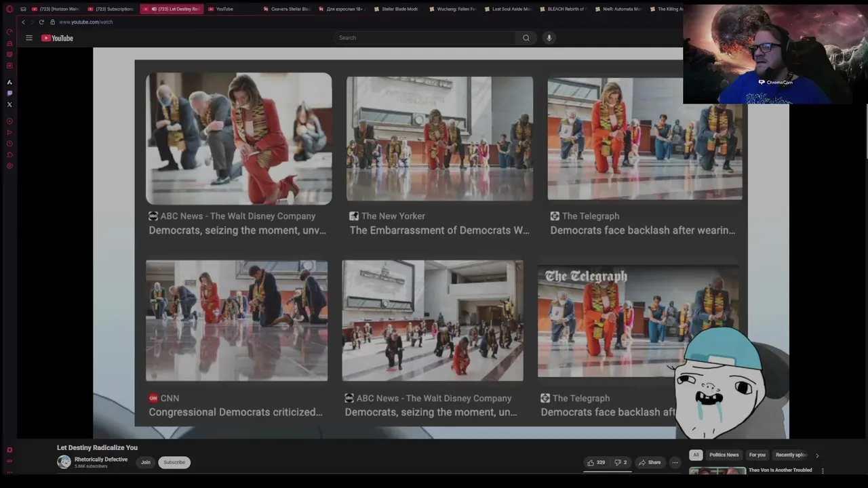Open Extensions cube icon in sidebar

pyautogui.click(x=9, y=155)
